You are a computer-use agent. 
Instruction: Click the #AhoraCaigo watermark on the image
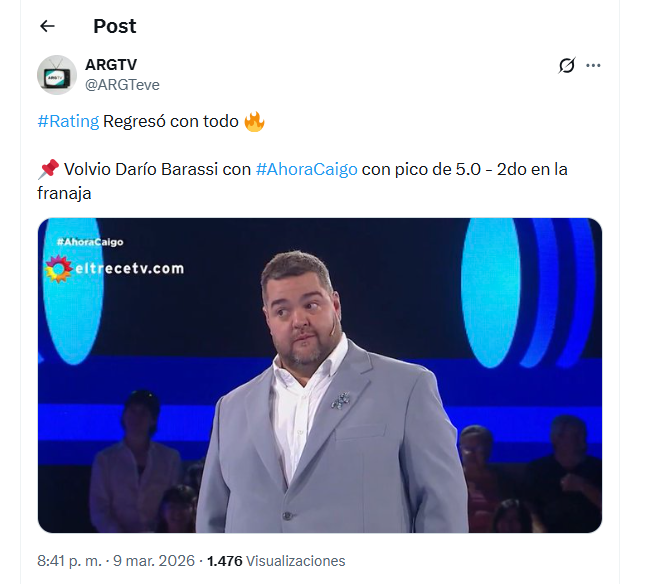(90, 242)
